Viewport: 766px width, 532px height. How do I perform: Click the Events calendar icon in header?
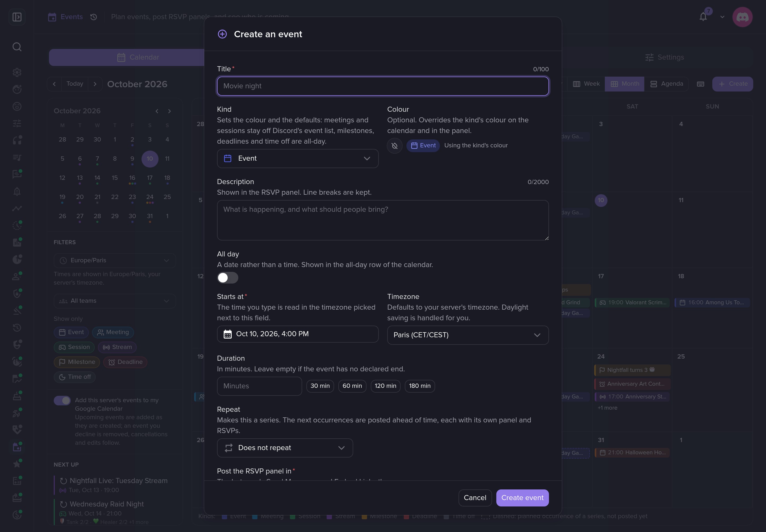(52, 17)
